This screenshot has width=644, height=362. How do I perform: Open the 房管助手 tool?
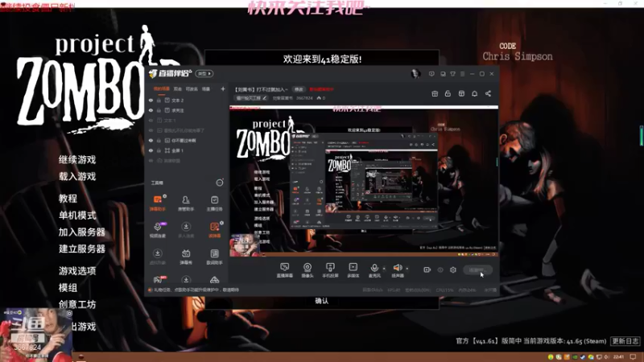coord(186,203)
